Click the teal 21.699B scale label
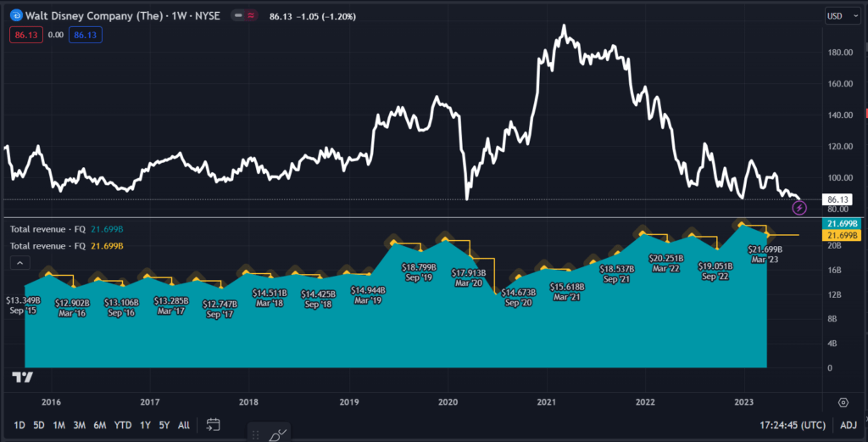The height and width of the screenshot is (442, 868). [x=842, y=224]
